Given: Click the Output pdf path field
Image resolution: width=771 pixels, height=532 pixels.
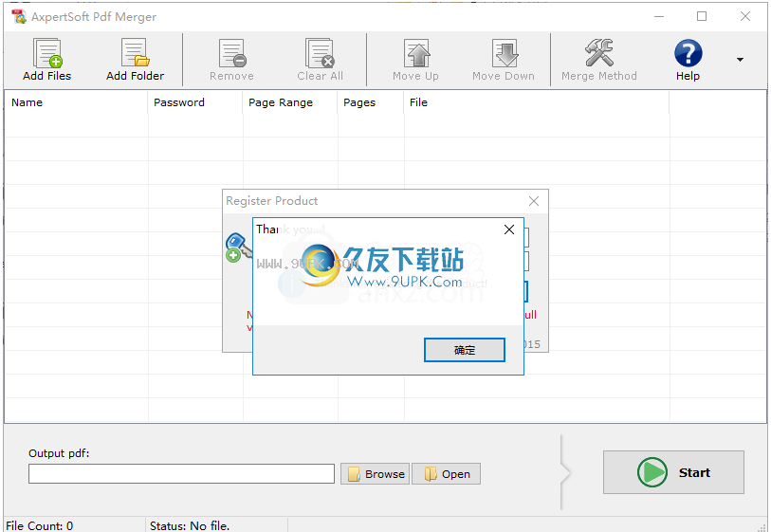Looking at the screenshot, I should [181, 474].
